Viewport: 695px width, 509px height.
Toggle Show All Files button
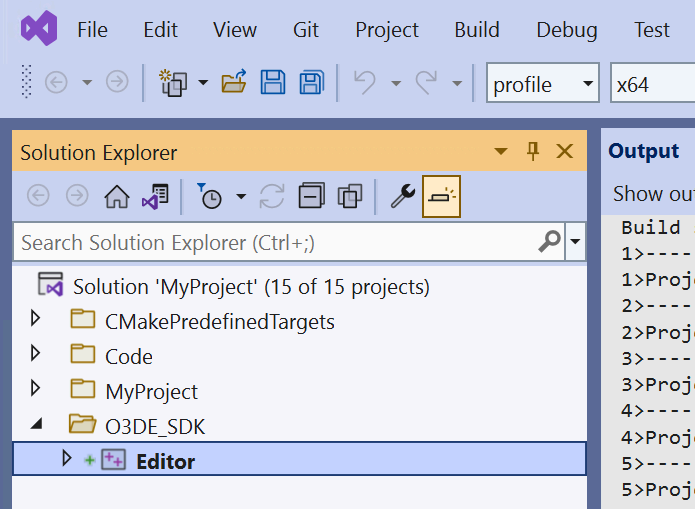tap(349, 197)
